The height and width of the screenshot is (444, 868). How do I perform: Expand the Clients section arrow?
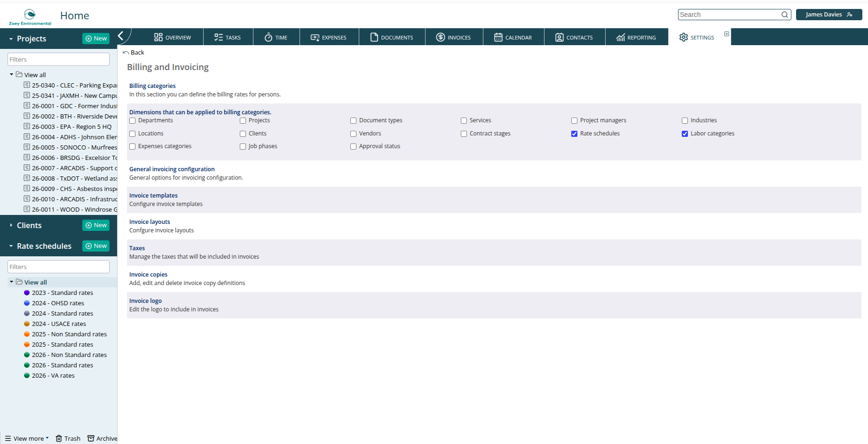tap(11, 225)
